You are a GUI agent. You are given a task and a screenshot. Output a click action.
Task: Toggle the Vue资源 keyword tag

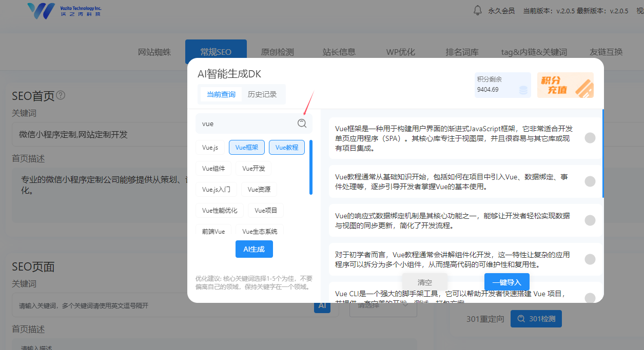pos(259,189)
